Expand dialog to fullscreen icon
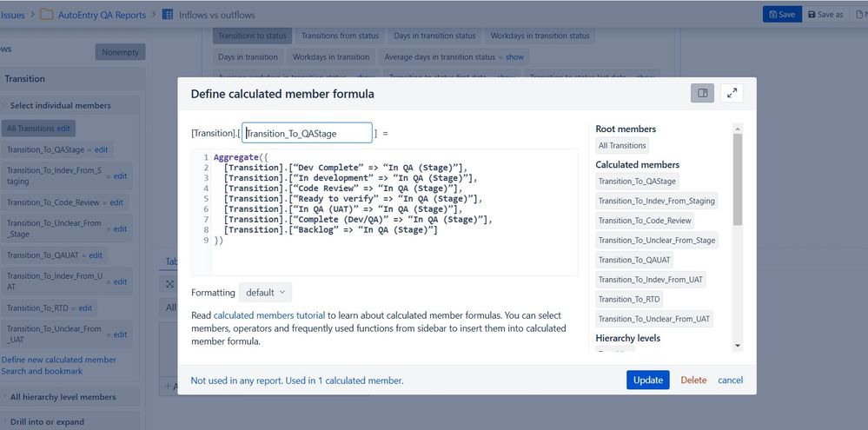 732,93
